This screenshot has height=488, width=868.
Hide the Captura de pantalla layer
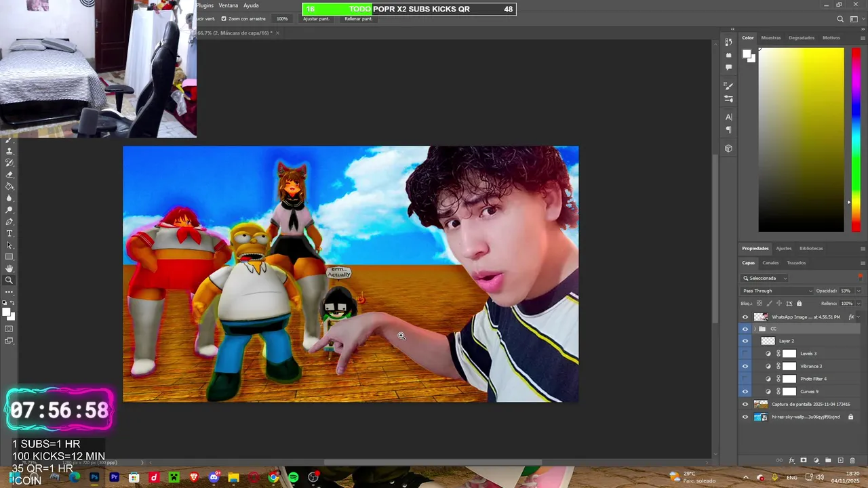click(x=745, y=404)
